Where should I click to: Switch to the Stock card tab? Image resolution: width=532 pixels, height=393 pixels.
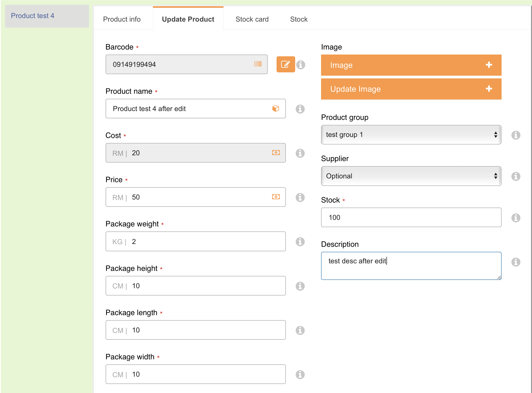(252, 19)
